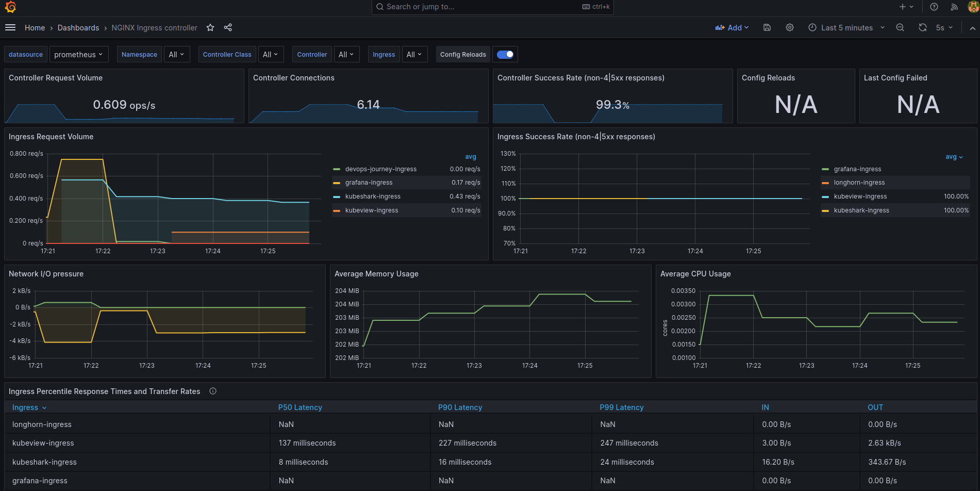Open dashboard settings gear

[790, 28]
